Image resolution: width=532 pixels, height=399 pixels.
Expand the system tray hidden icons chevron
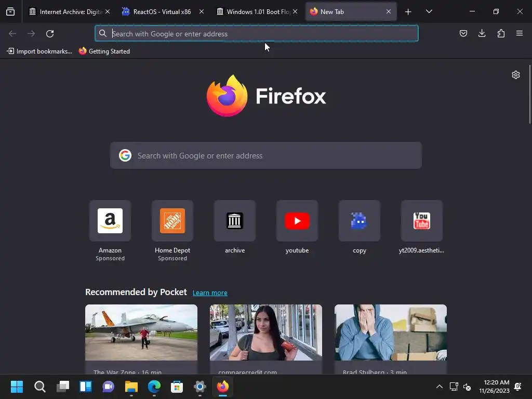(x=440, y=387)
